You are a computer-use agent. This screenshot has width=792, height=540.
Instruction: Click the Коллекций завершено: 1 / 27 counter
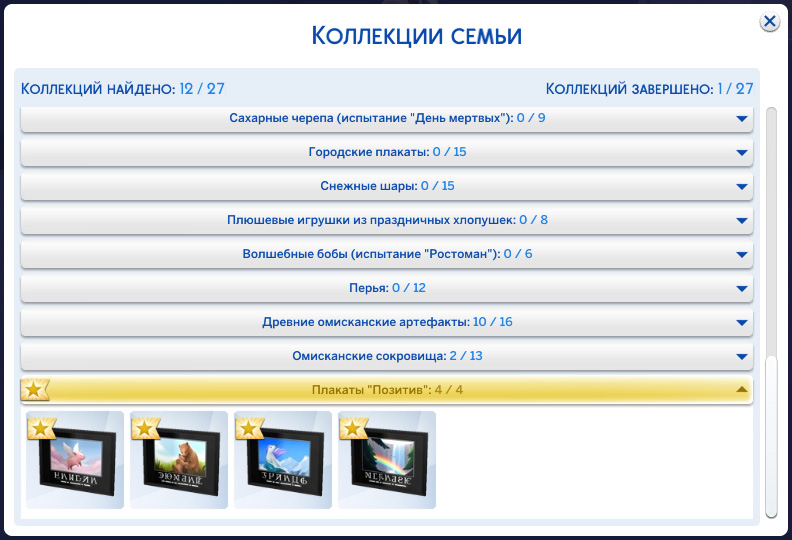click(650, 89)
